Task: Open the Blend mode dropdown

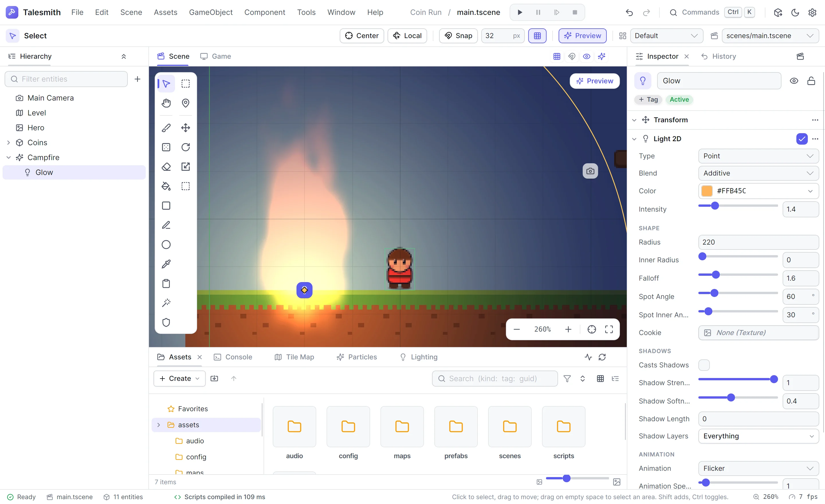Action: tap(758, 173)
